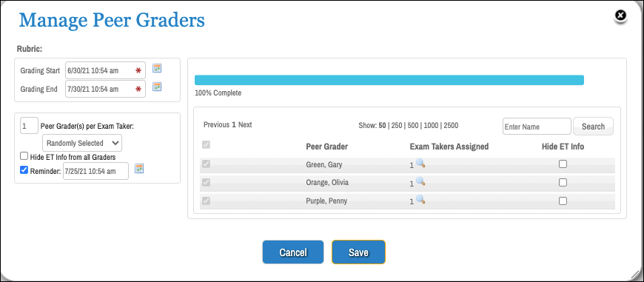Show 1000 entries per page
Image resolution: width=644 pixels, height=282 pixels.
click(x=429, y=126)
